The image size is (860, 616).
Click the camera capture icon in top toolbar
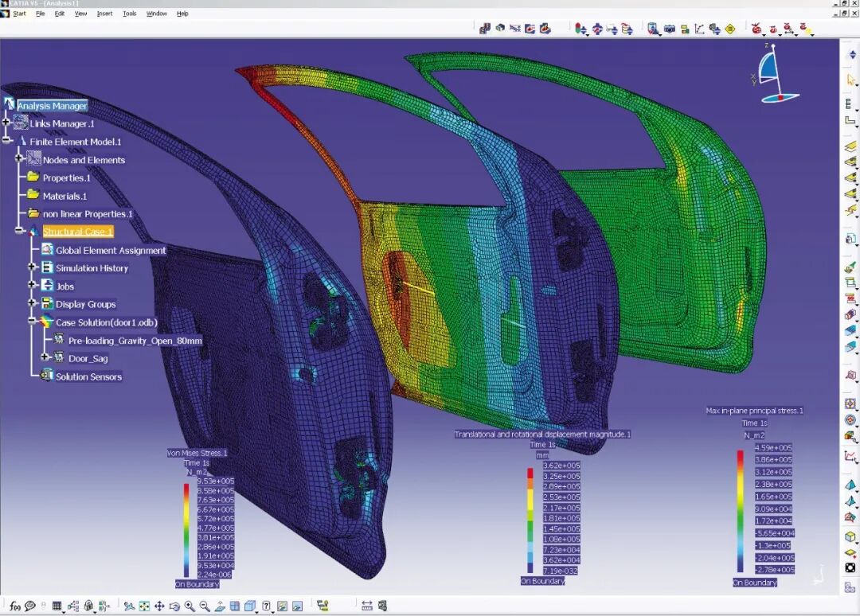pos(669,29)
